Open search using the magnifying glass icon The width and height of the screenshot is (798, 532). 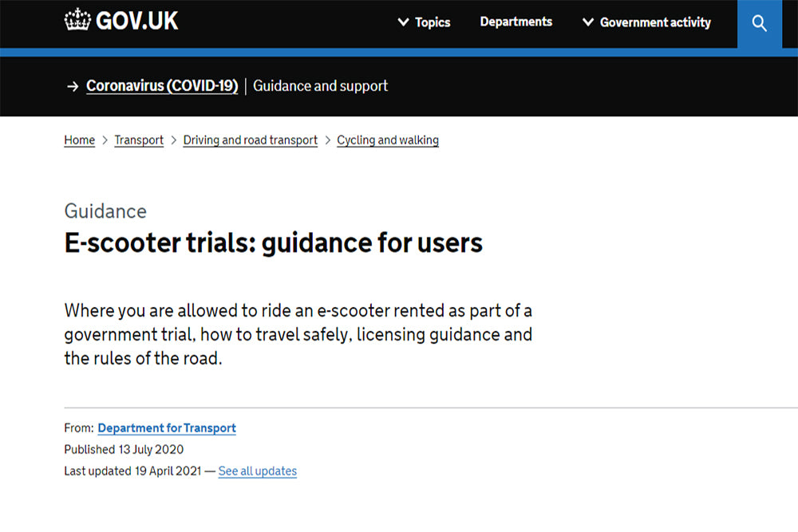759,23
